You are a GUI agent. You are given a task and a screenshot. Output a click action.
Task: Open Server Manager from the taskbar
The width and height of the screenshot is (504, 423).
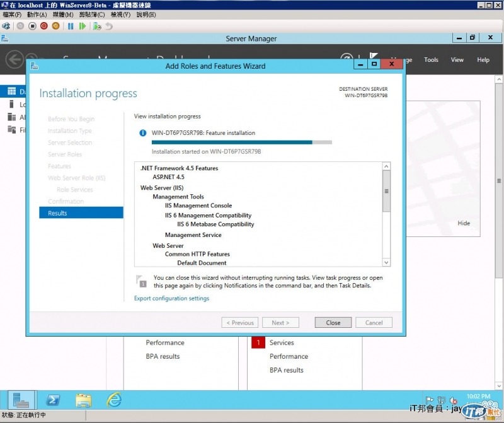pos(21,400)
